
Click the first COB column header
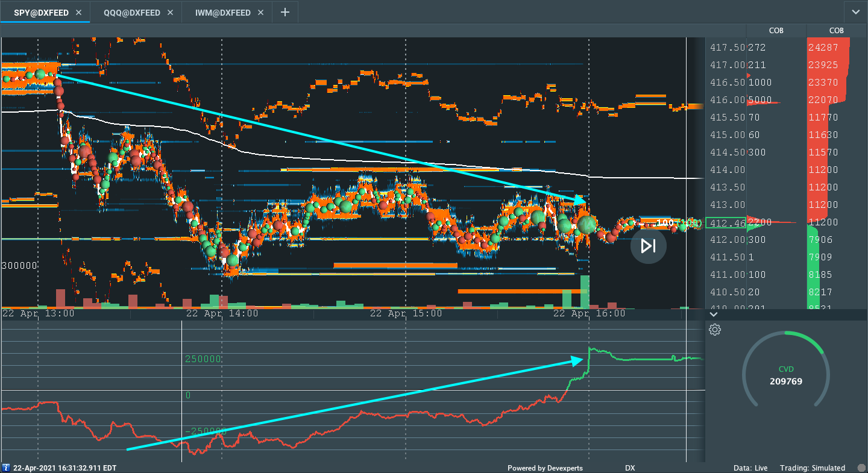pyautogui.click(x=776, y=31)
